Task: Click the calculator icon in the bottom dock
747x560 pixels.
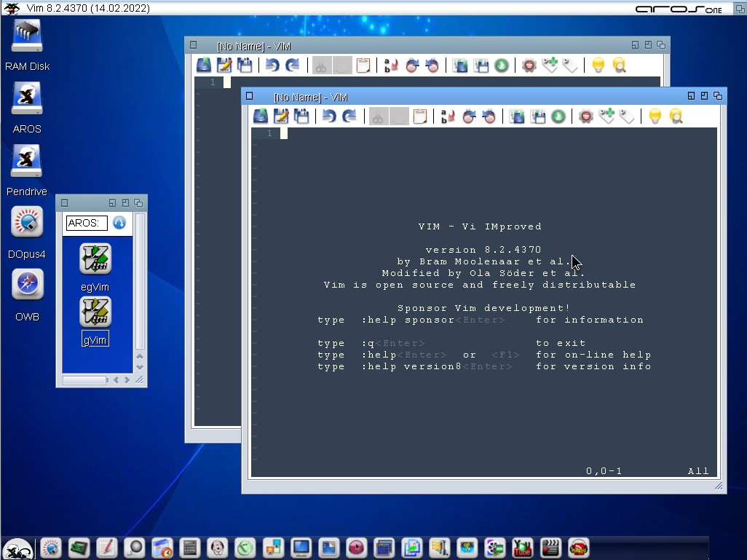Action: coord(189,548)
